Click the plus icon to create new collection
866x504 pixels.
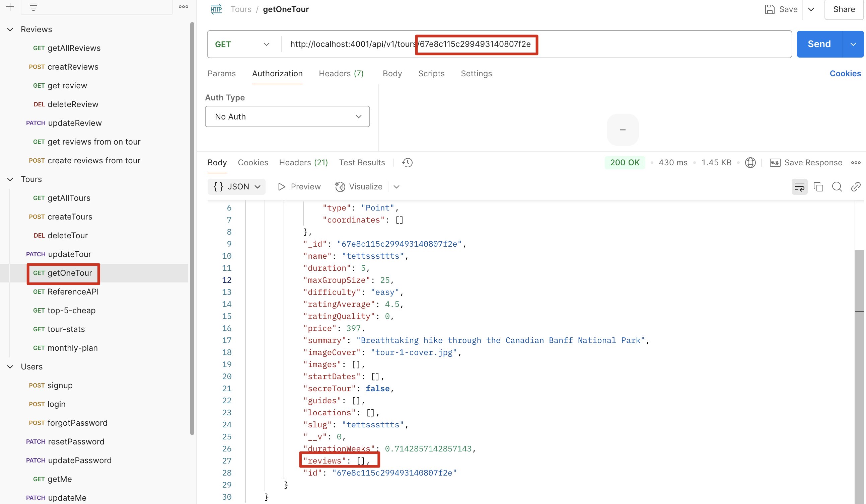tap(10, 6)
